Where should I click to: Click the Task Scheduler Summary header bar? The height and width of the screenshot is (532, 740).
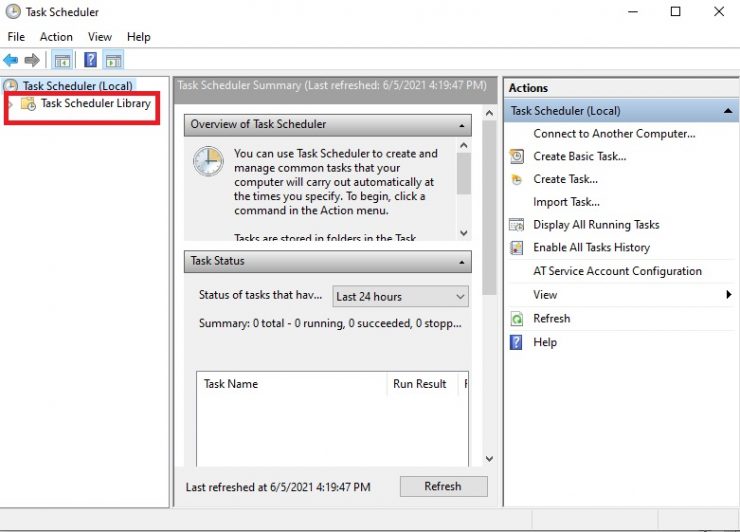coord(335,90)
